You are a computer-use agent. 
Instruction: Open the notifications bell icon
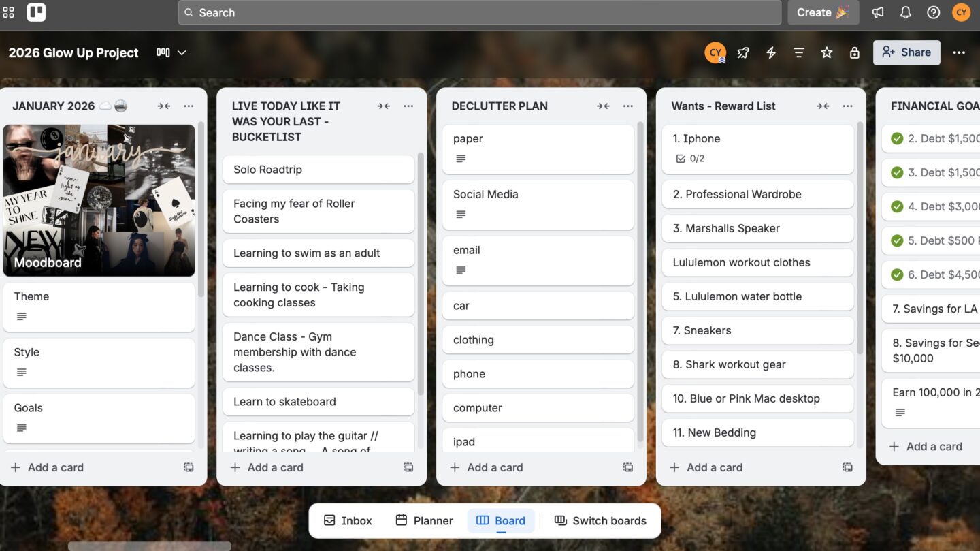pos(905,12)
